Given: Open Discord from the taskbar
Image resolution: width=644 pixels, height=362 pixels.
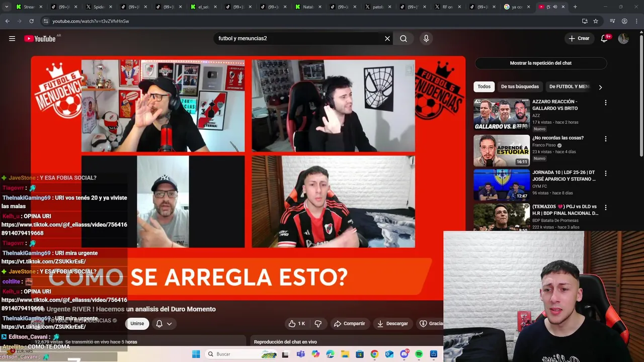Looking at the screenshot, I should (404, 354).
